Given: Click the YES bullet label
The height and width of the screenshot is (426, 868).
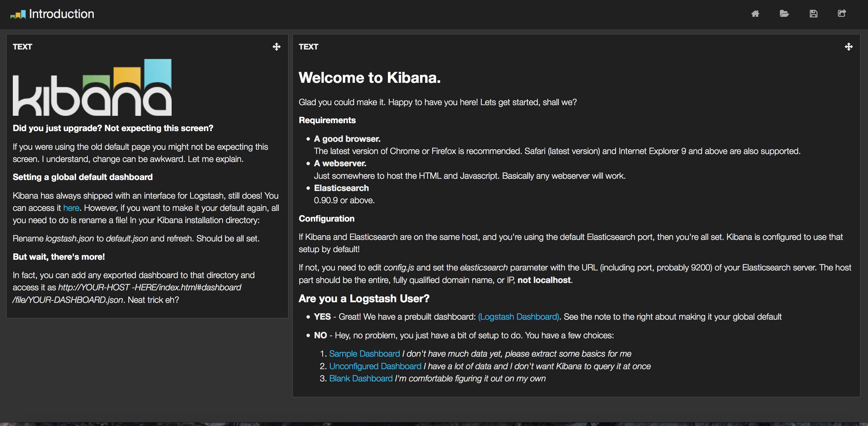Looking at the screenshot, I should [x=322, y=317].
